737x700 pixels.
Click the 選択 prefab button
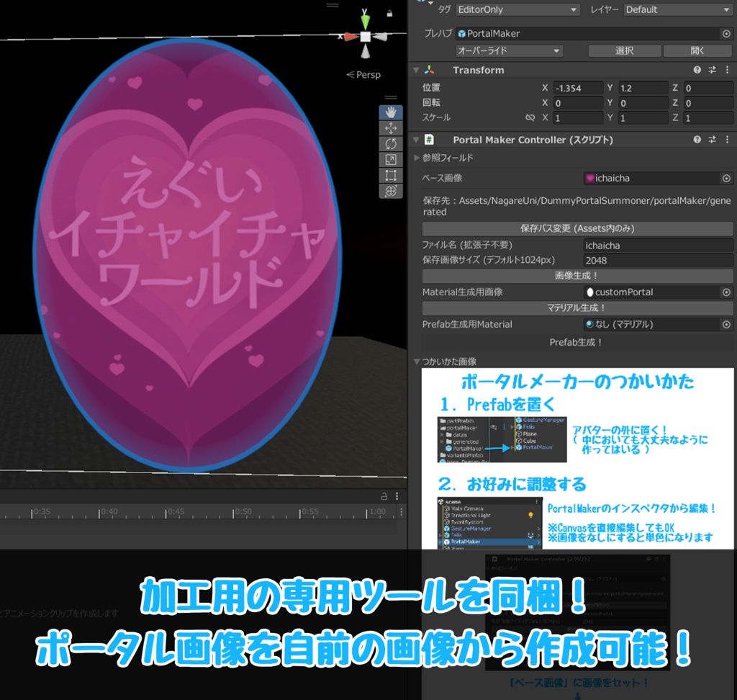click(625, 50)
